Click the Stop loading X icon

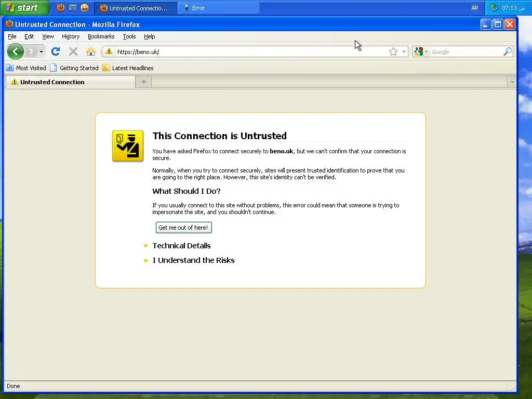tap(73, 51)
